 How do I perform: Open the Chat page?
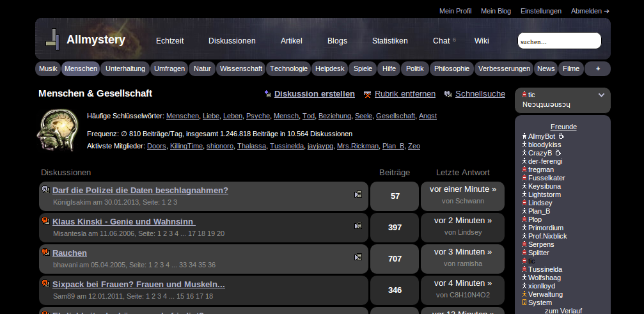point(441,41)
